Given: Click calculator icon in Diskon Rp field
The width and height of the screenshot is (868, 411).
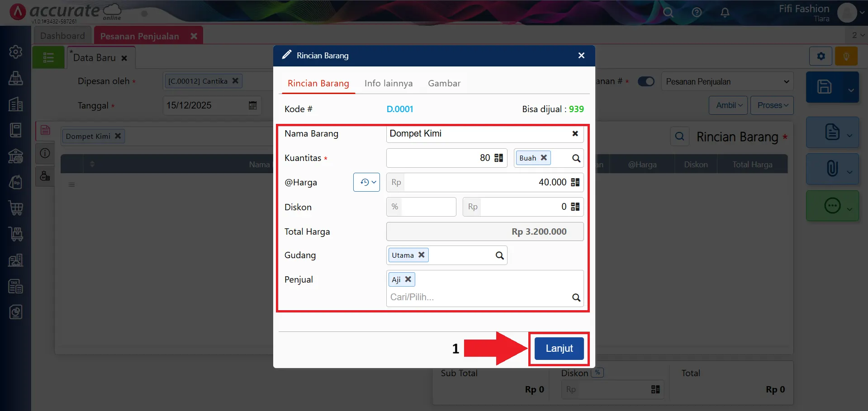Looking at the screenshot, I should (575, 207).
